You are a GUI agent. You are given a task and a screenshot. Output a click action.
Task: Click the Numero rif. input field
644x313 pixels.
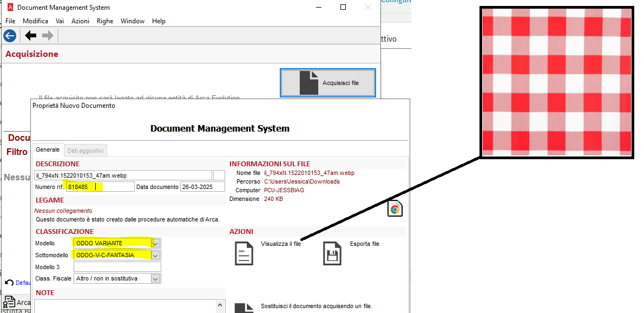coord(100,187)
